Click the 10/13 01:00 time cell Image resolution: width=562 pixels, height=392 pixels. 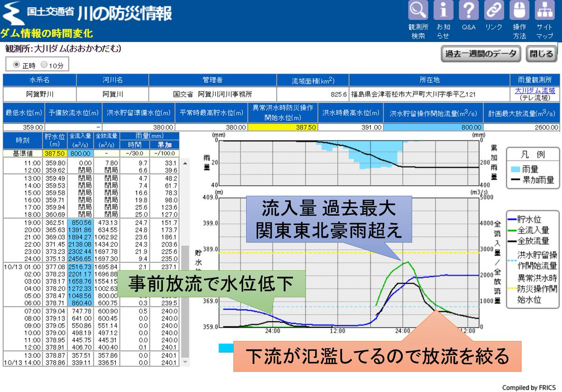pos(22,267)
